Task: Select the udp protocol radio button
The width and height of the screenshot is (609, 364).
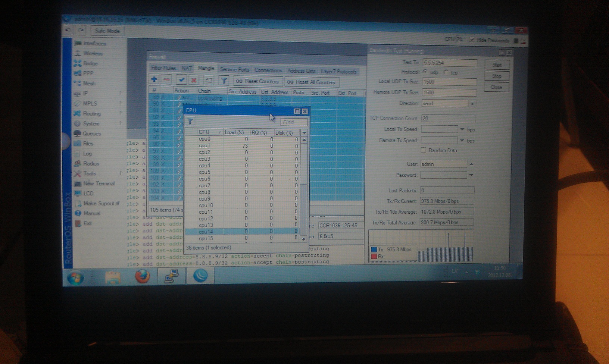Action: [425, 72]
